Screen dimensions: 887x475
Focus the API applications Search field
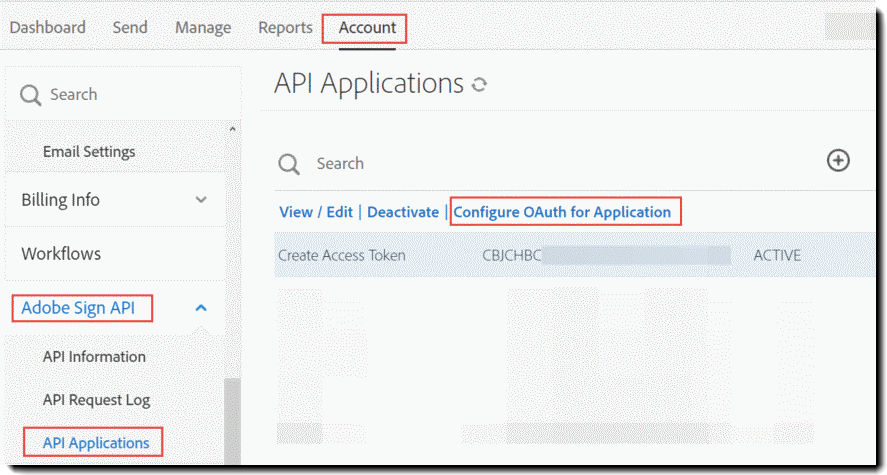pyautogui.click(x=340, y=163)
